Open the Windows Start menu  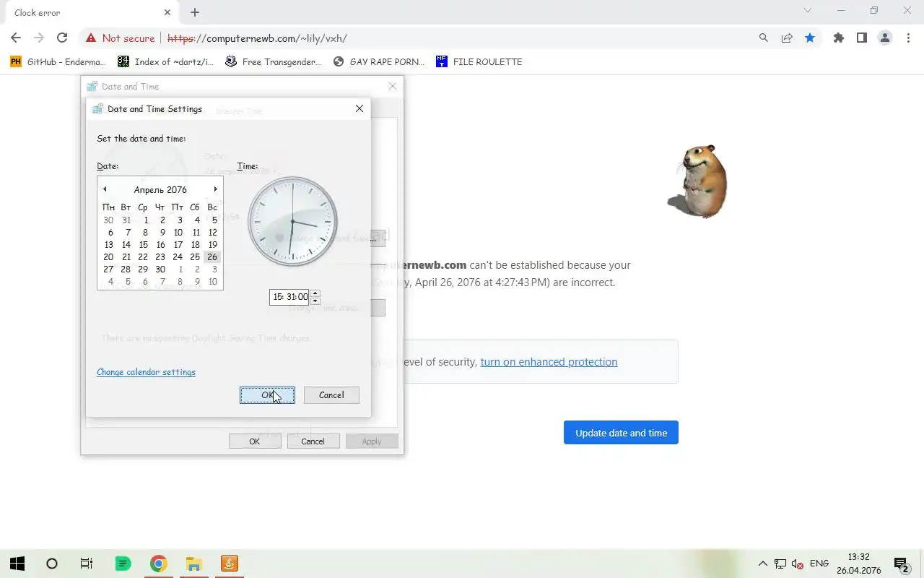pos(17,564)
